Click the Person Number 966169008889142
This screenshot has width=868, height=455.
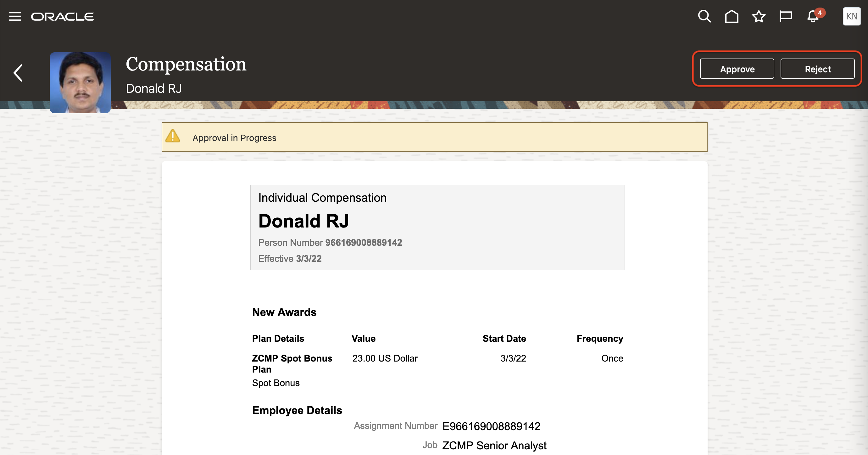tap(363, 243)
